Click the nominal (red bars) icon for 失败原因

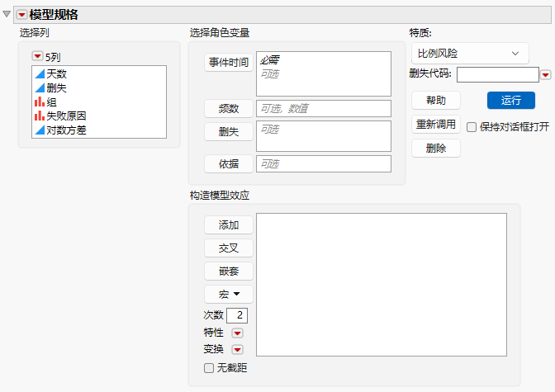click(40, 116)
